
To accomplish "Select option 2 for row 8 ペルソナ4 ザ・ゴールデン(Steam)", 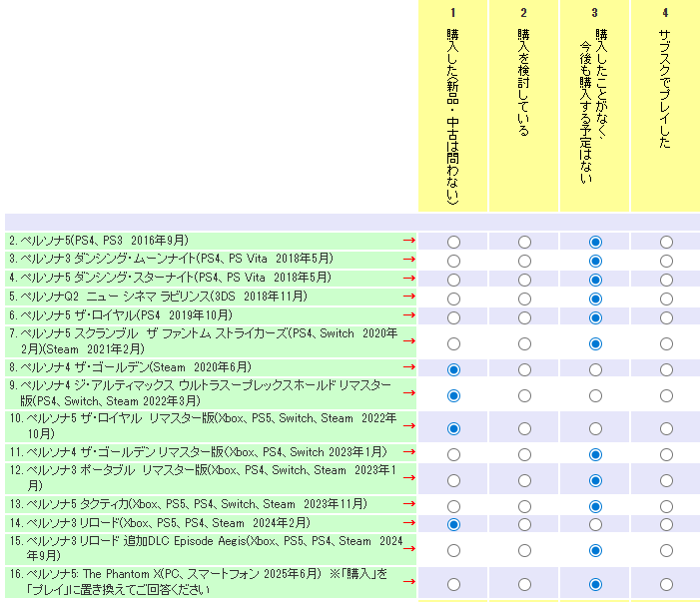I will tap(524, 369).
